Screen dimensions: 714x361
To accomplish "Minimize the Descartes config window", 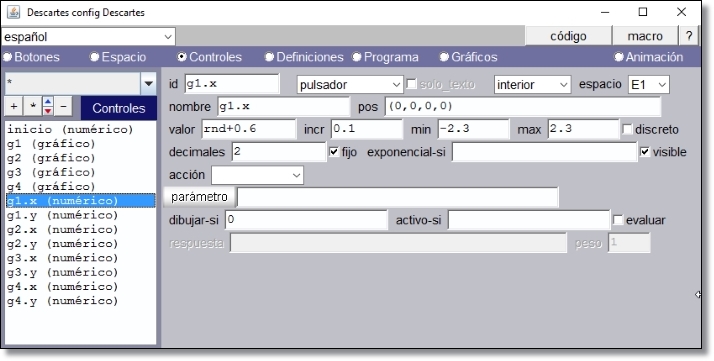I will point(605,12).
